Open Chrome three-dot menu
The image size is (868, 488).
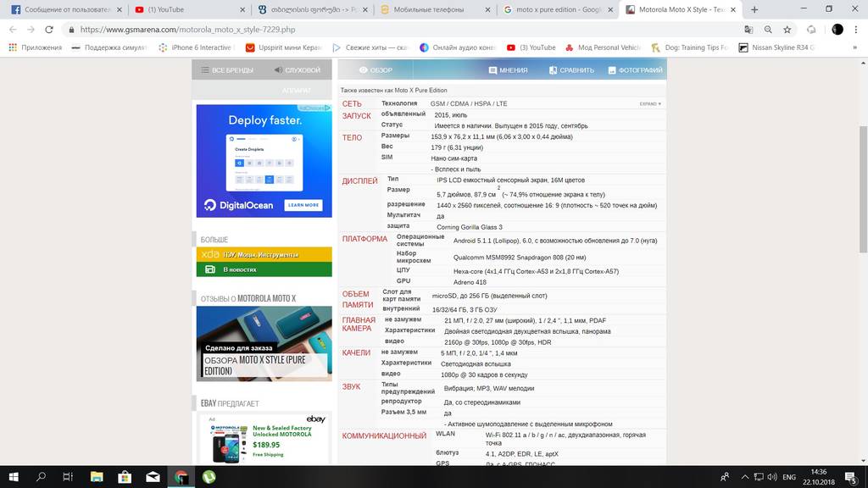[856, 30]
